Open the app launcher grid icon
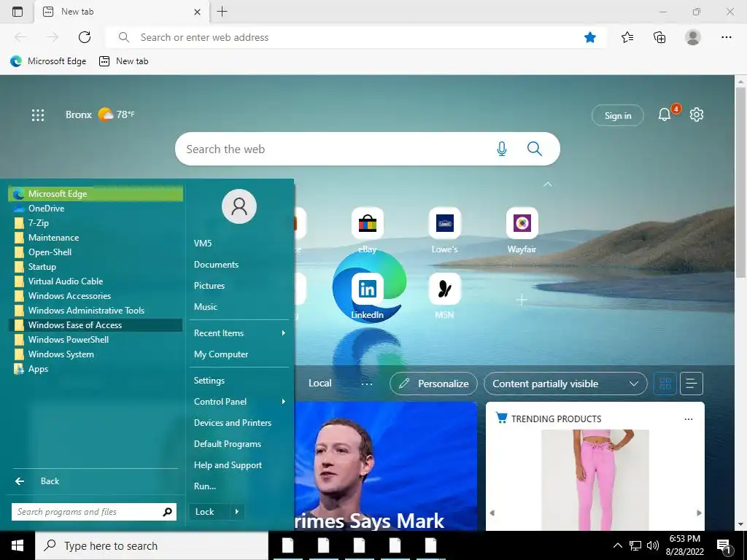Viewport: 747px width, 560px height. [38, 114]
